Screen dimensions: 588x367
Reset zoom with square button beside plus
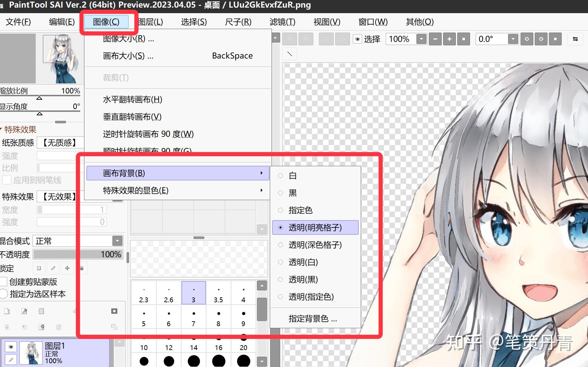463,39
